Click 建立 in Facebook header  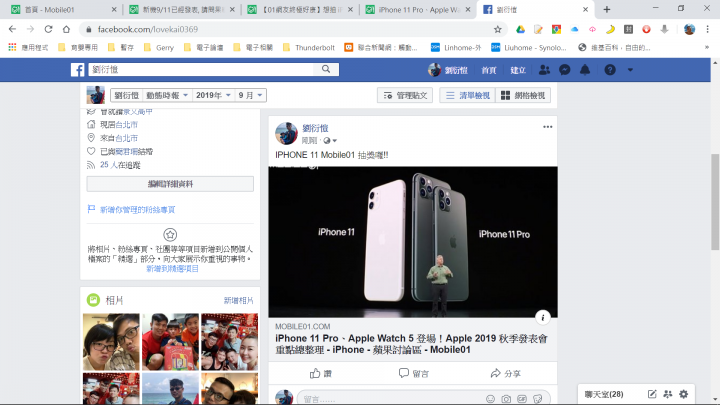518,70
